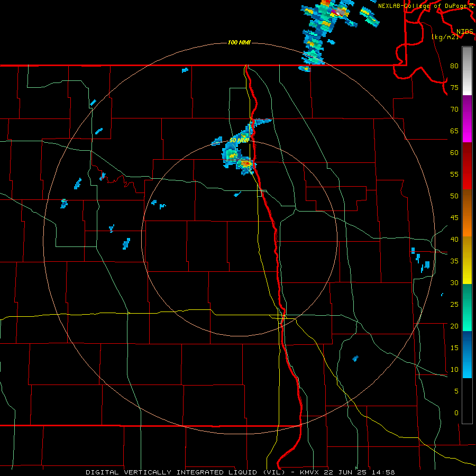Image resolution: width=476 pixels, height=476 pixels.
Task: Pick the gray-white band on the color scale
Action: pyautogui.click(x=467, y=71)
